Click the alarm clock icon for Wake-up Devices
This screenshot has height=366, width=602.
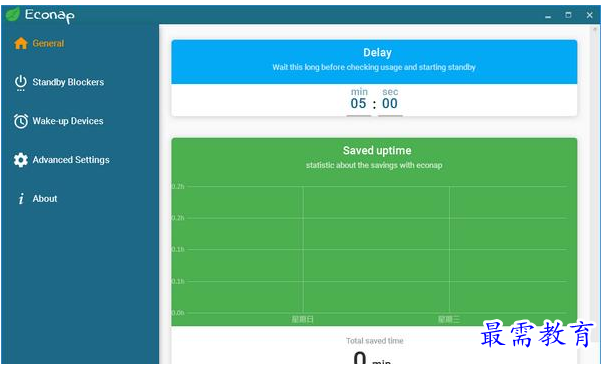click(x=21, y=121)
